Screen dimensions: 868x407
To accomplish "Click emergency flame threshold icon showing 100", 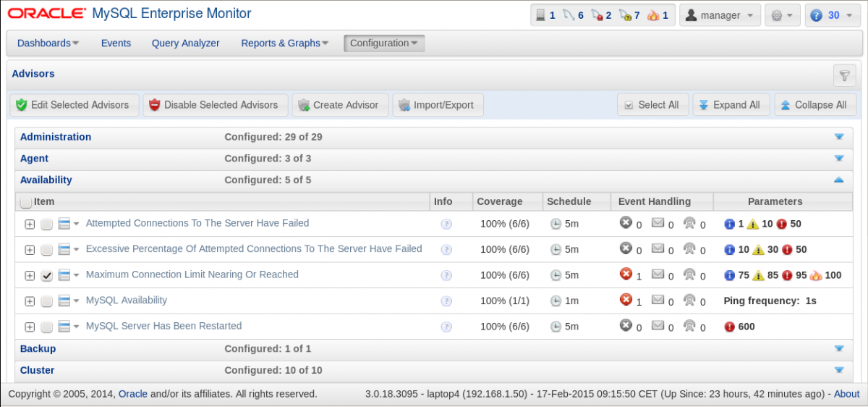I will click(x=816, y=275).
